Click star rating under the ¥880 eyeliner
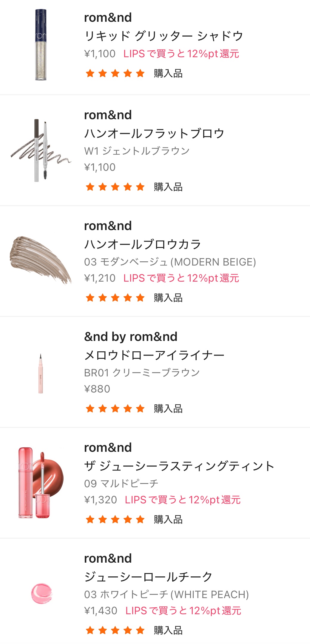Screen dimensions: 310x644 115,409
